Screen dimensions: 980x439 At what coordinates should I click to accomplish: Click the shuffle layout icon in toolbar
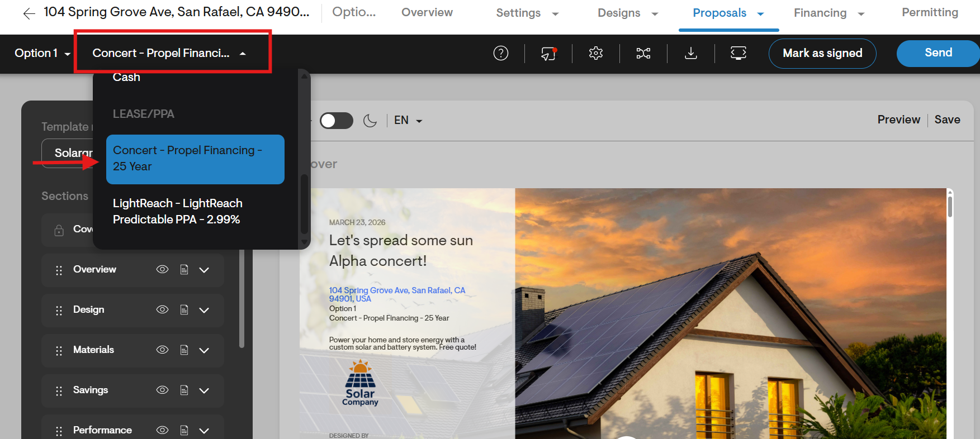tap(643, 53)
